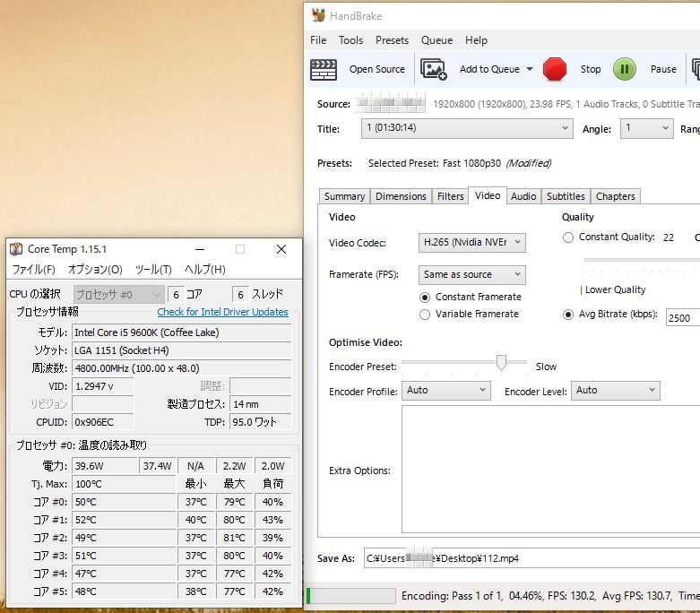Viewport: 700px width, 613px height.
Task: Open the HandBrake File menu
Action: point(318,40)
